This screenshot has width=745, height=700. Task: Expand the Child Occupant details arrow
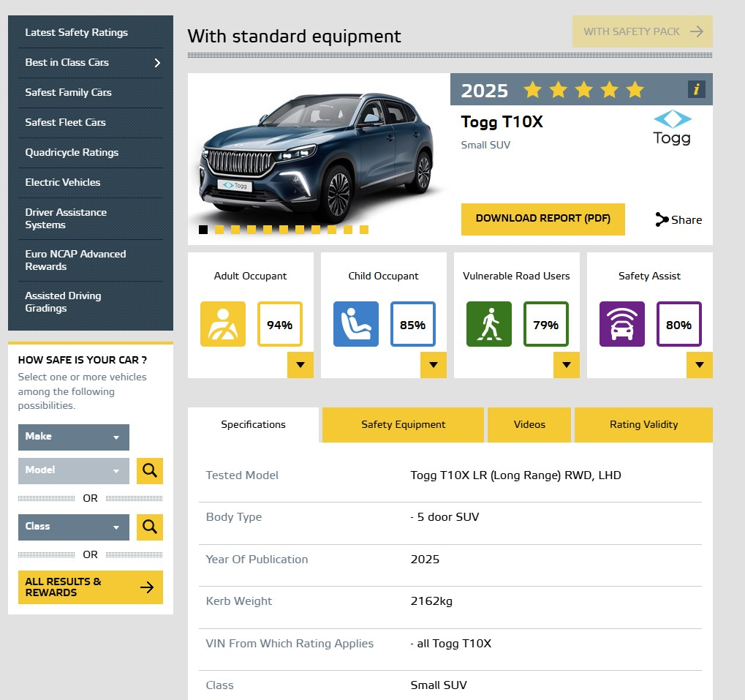click(434, 365)
